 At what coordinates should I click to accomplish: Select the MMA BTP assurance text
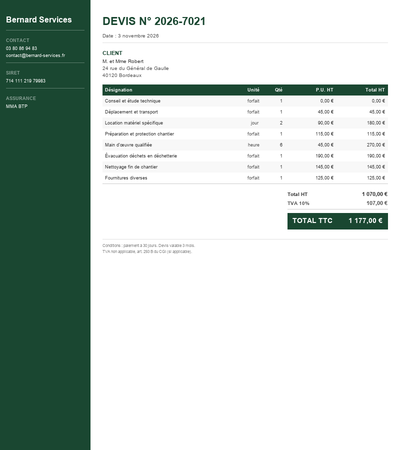coord(17,106)
